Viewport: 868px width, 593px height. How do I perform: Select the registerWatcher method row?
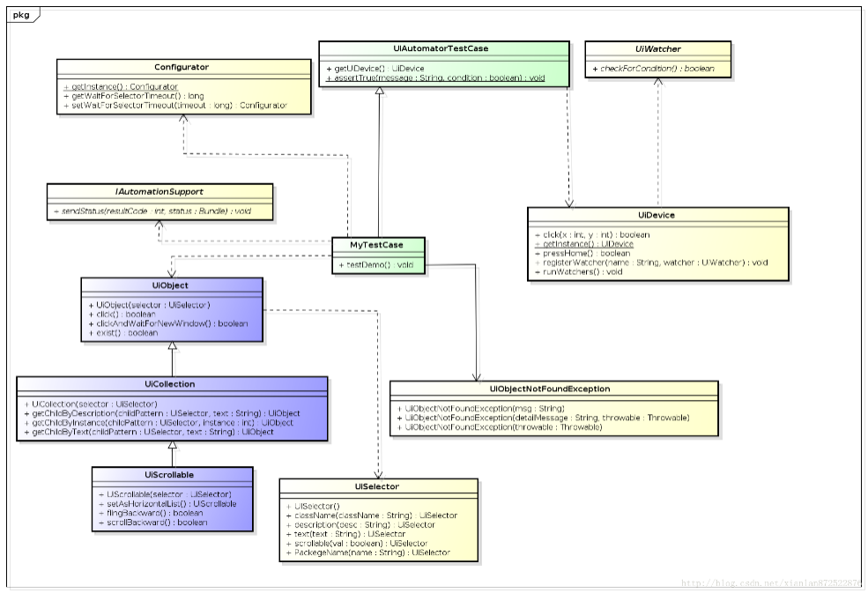click(651, 263)
